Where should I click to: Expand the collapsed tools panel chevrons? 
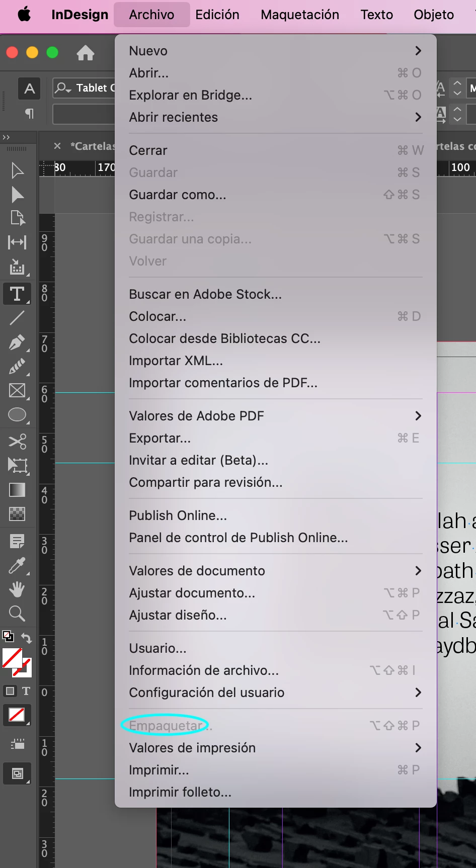(6, 137)
